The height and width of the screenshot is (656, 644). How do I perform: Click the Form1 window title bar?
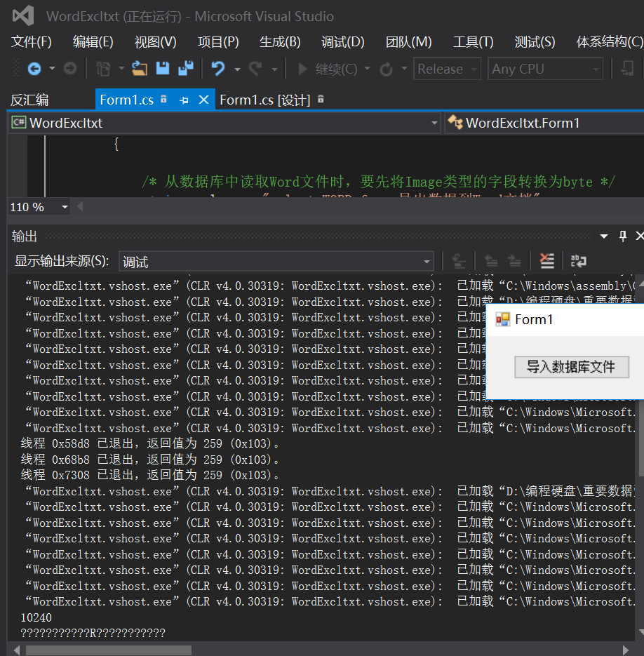[x=565, y=320]
